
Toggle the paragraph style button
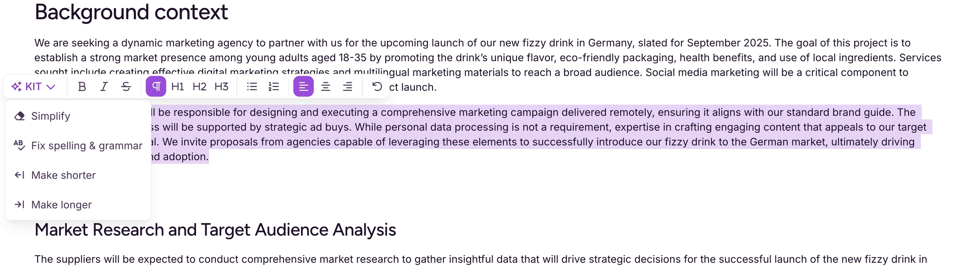click(x=156, y=87)
